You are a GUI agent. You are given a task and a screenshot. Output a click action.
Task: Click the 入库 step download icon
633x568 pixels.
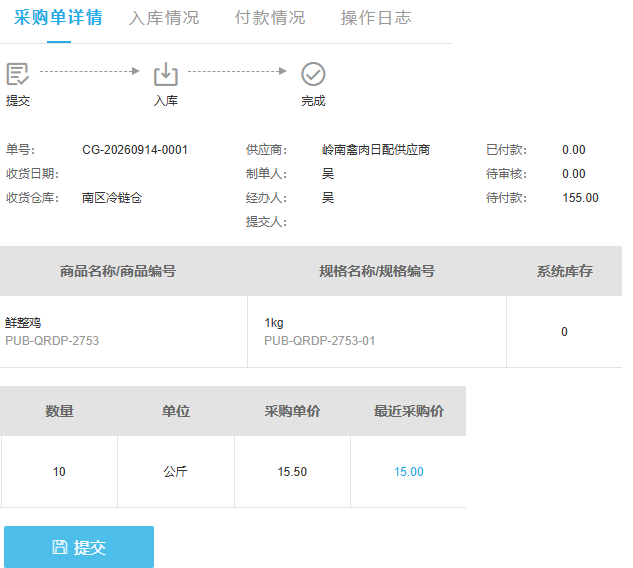click(x=166, y=74)
